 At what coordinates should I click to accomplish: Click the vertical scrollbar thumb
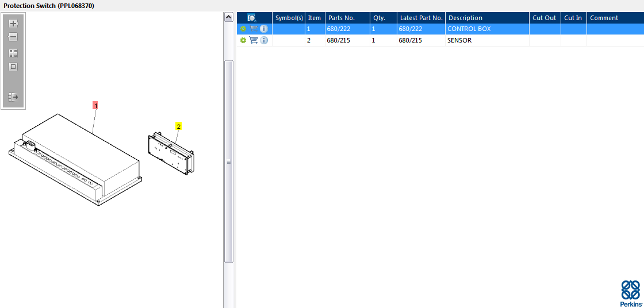229,161
